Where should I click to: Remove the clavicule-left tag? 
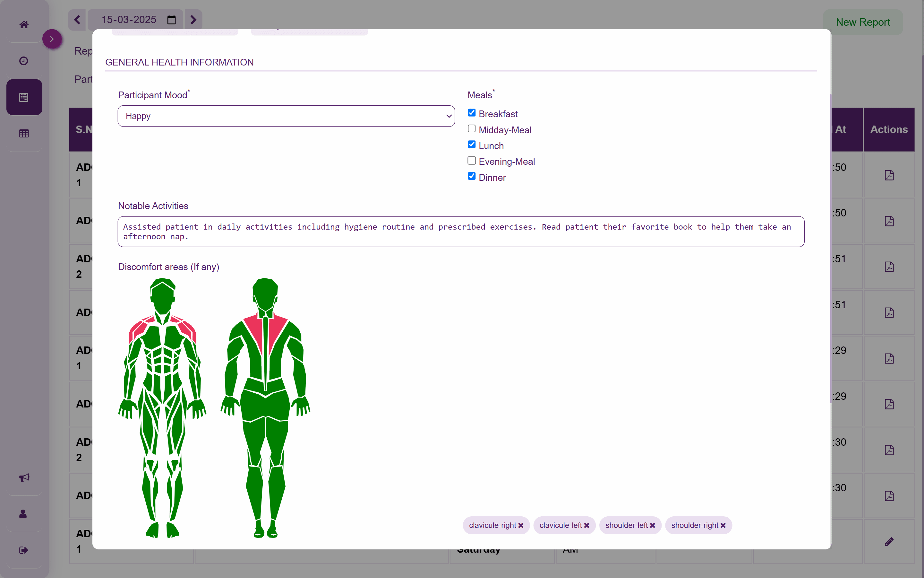coord(586,526)
